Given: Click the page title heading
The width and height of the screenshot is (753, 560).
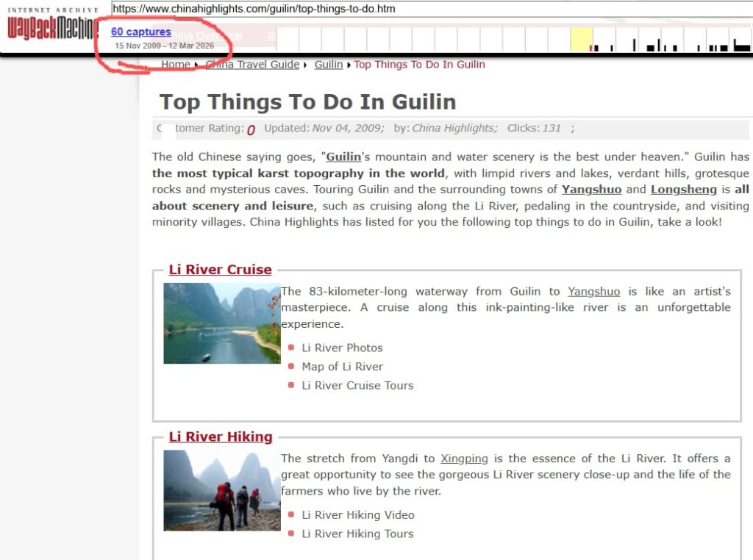Looking at the screenshot, I should pyautogui.click(x=308, y=101).
